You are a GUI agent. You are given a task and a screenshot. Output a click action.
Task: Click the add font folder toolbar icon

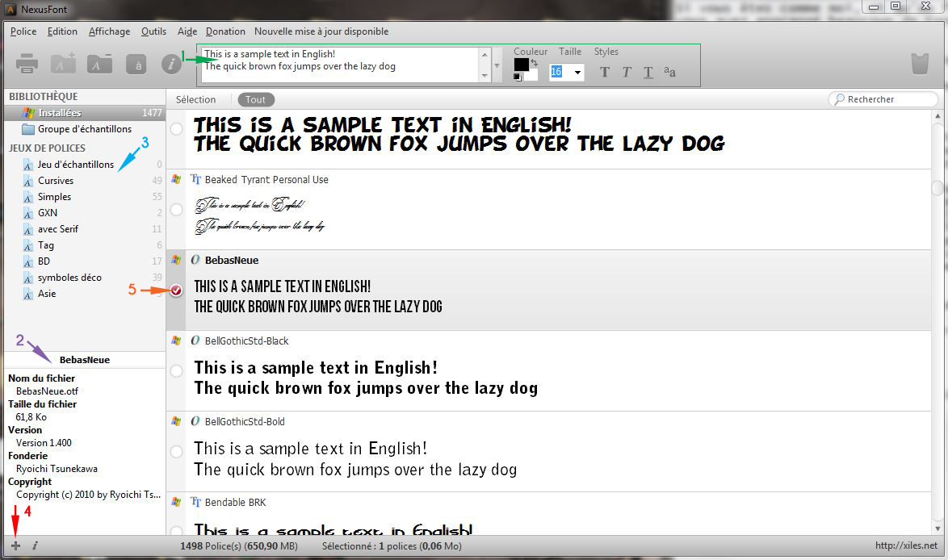(x=63, y=64)
